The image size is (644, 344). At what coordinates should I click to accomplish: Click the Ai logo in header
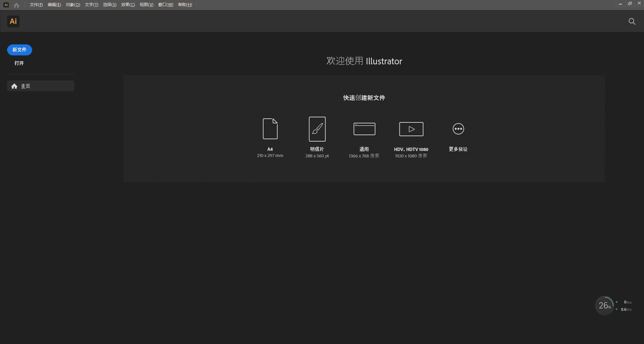tap(13, 21)
